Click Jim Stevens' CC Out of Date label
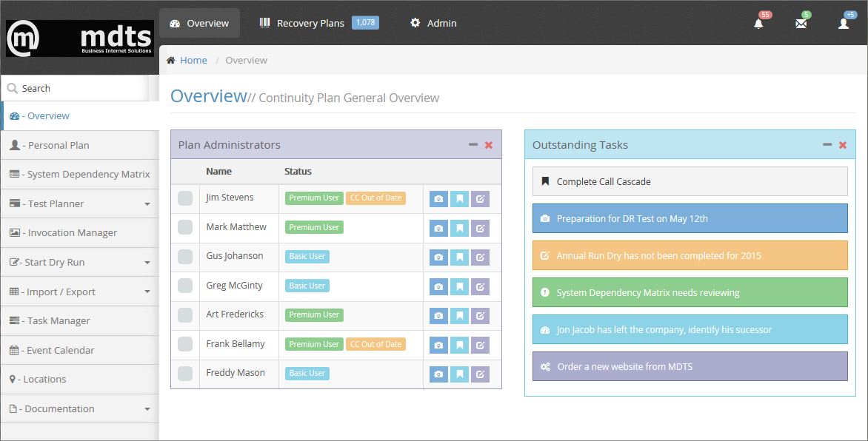This screenshot has height=441, width=868. point(376,198)
